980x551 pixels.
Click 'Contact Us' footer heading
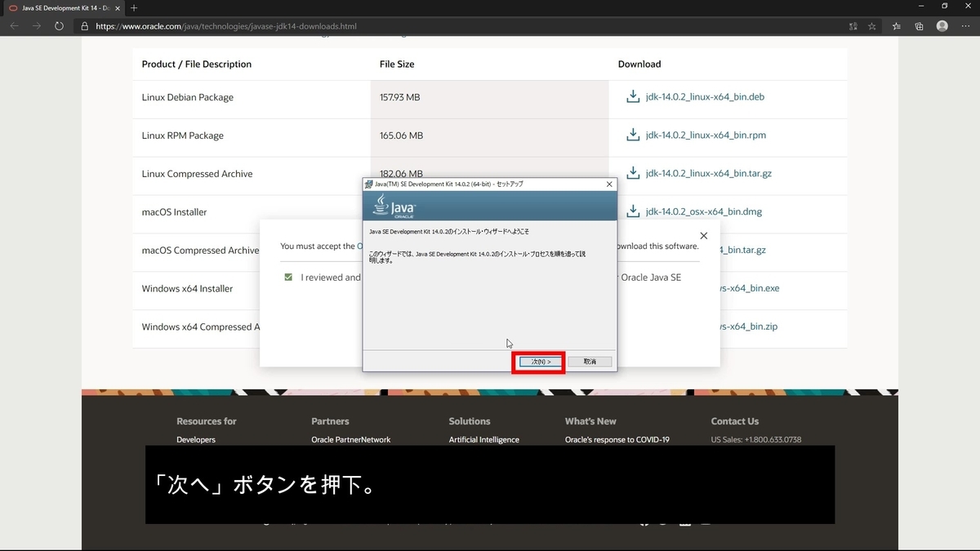(735, 421)
